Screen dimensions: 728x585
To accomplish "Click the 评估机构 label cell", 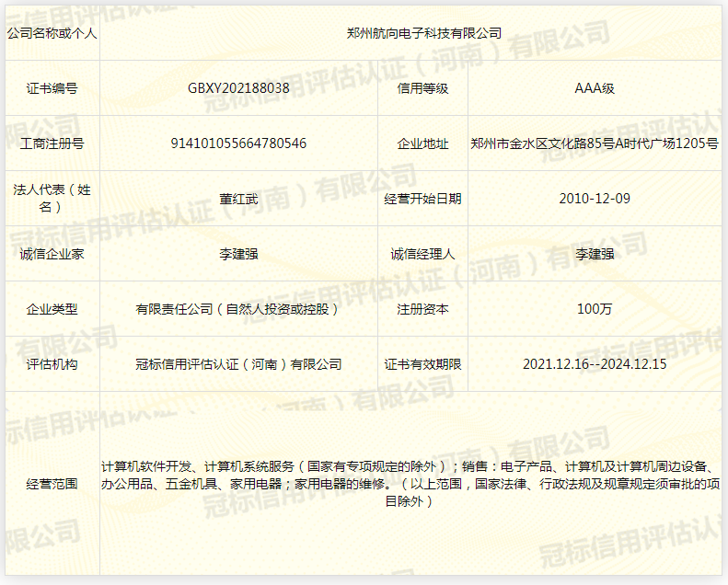I will tap(52, 364).
